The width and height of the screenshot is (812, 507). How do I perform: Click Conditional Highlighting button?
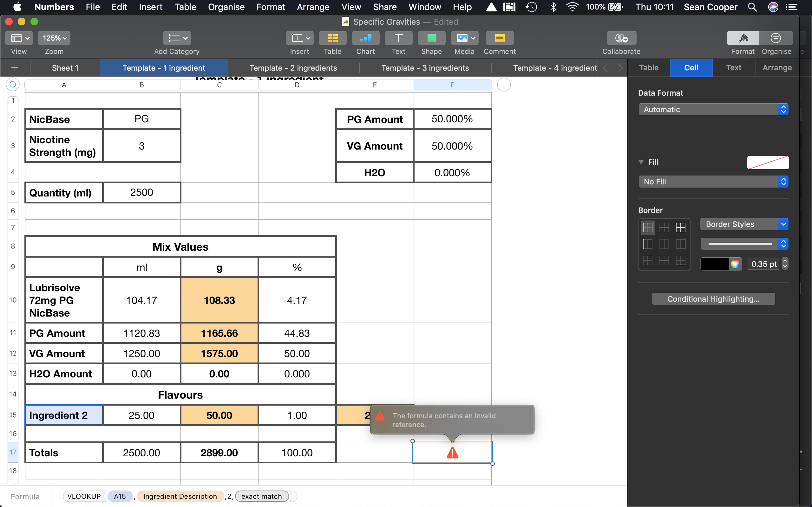[713, 299]
